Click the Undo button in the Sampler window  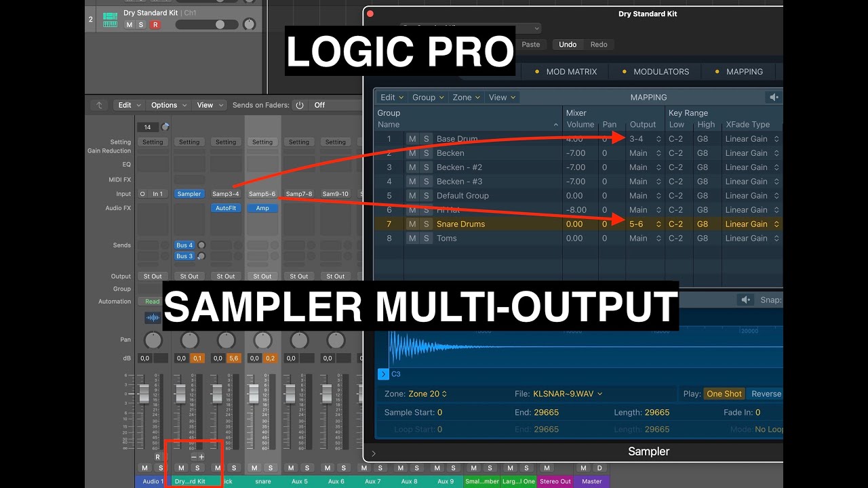[568, 45]
